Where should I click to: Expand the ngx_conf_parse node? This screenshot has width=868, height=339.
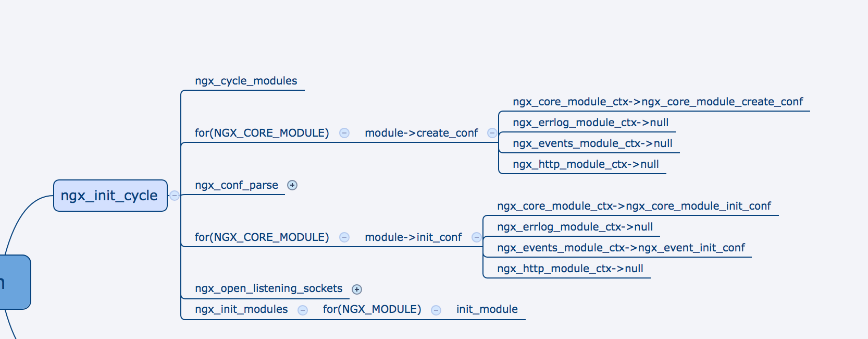(x=292, y=185)
